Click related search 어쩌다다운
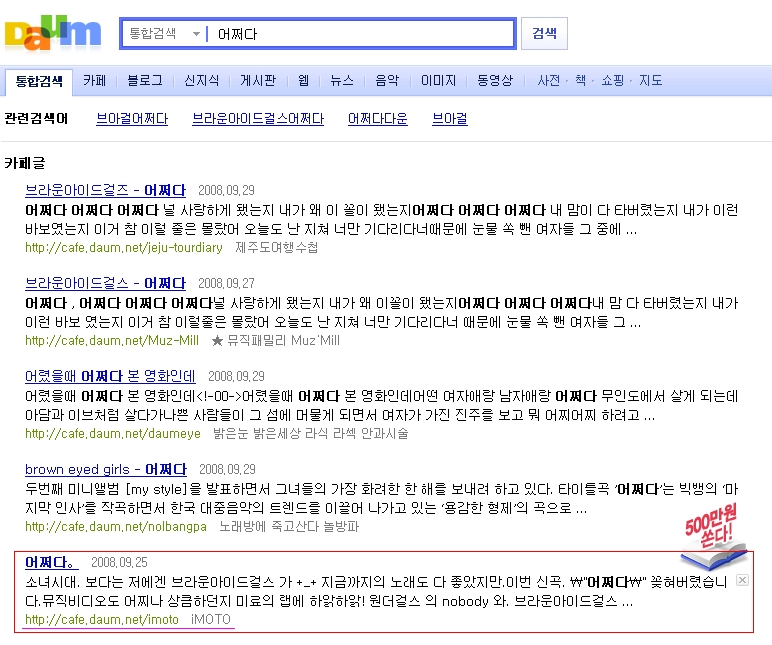The image size is (772, 645). [x=378, y=119]
